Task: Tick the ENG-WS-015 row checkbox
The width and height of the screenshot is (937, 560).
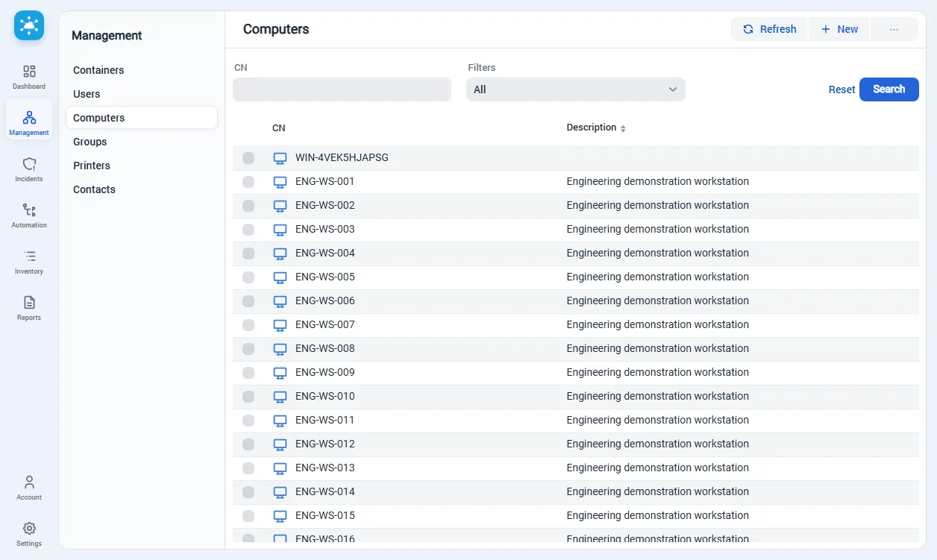Action: click(x=248, y=516)
